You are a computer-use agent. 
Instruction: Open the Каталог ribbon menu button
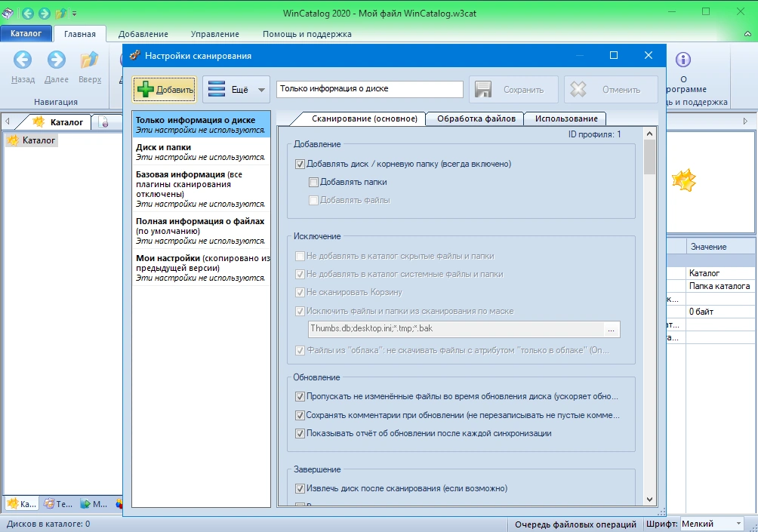click(x=26, y=33)
